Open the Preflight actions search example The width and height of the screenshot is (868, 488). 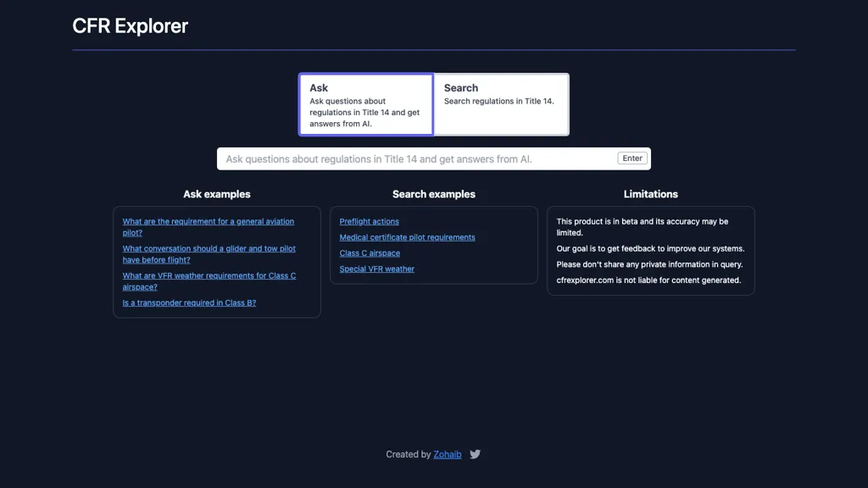369,221
